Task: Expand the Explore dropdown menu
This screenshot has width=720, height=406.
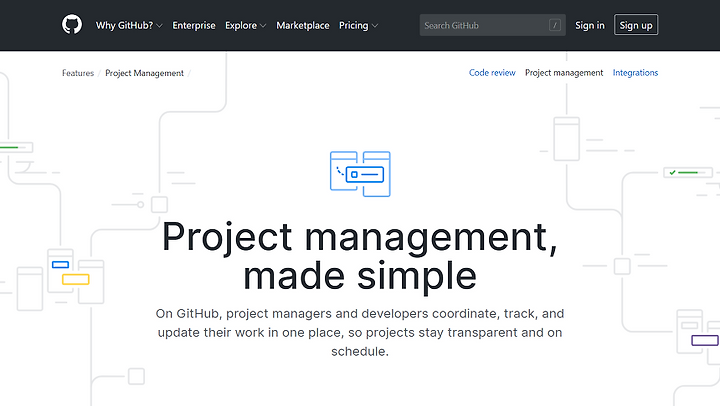Action: [245, 25]
